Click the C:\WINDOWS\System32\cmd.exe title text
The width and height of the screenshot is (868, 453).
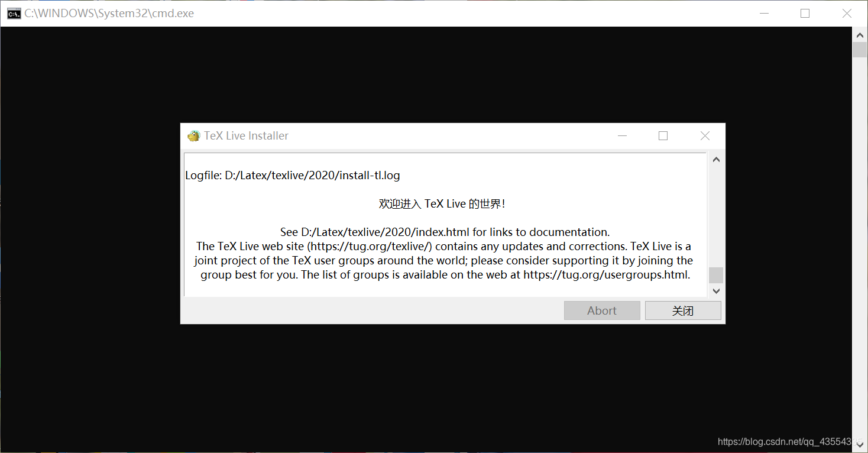click(x=109, y=13)
